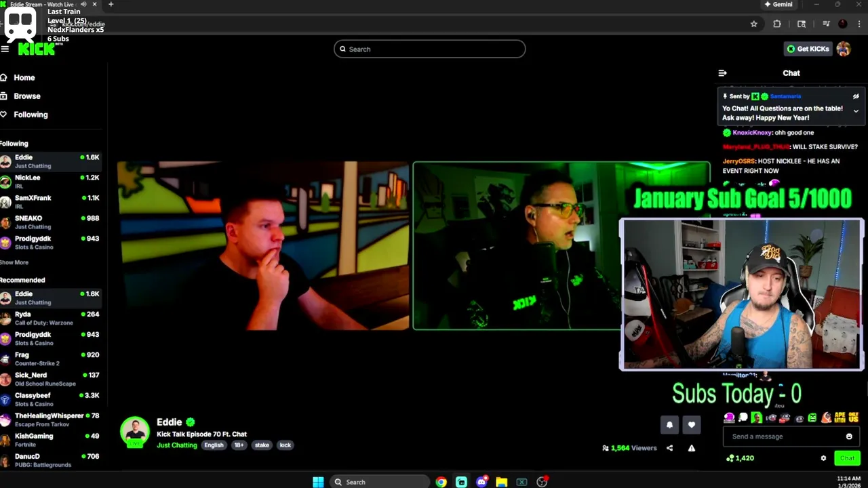
Task: Insert the APE NATION emote
Action: [840, 418]
